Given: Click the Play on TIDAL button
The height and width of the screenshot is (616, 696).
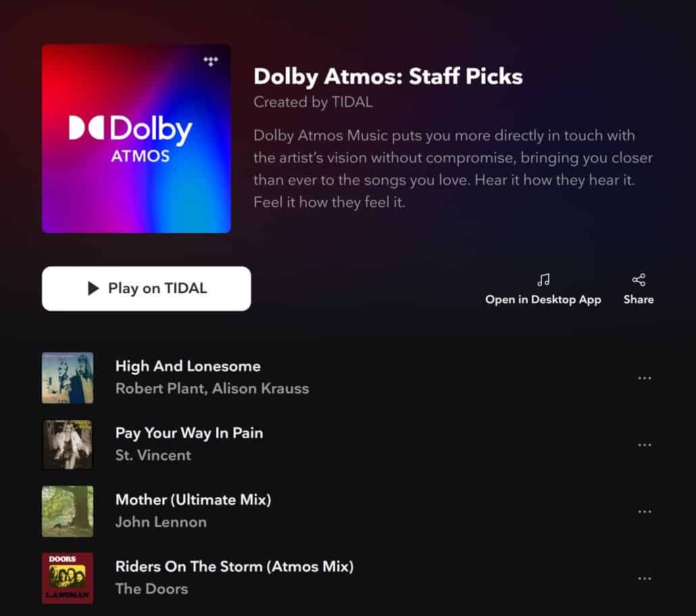Looking at the screenshot, I should (x=147, y=288).
